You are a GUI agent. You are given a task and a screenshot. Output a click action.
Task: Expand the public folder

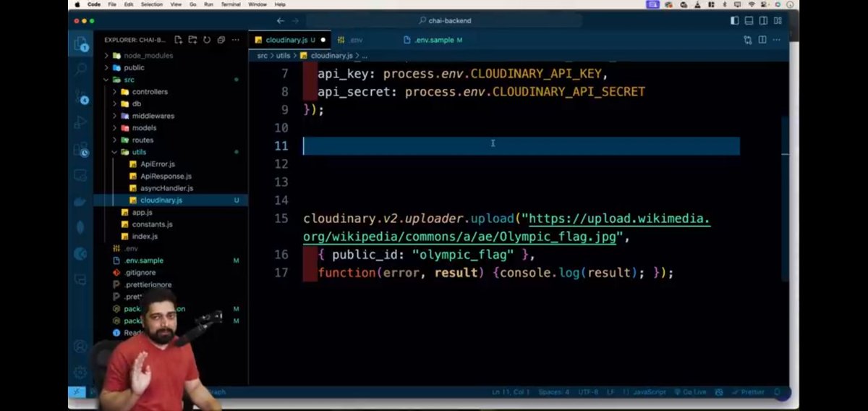pyautogui.click(x=134, y=67)
